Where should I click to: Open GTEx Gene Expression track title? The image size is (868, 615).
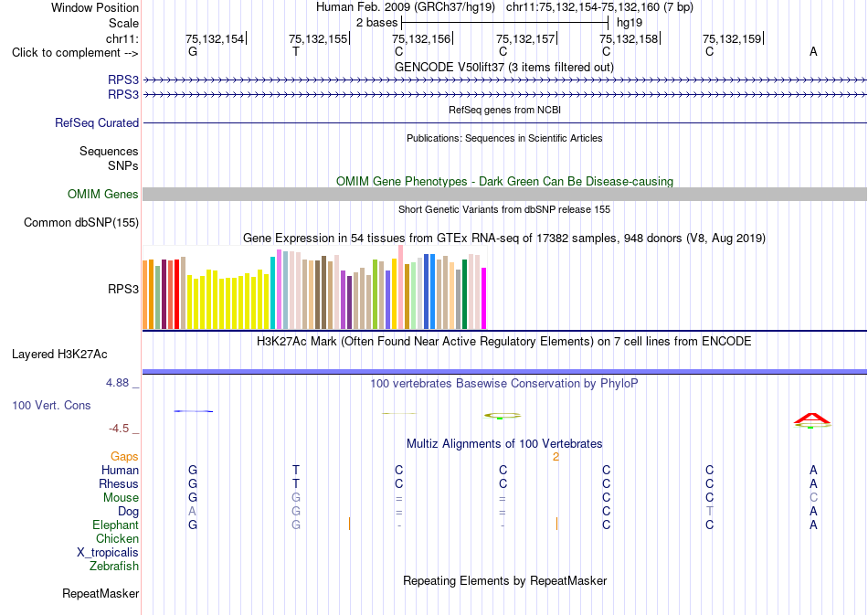point(504,238)
